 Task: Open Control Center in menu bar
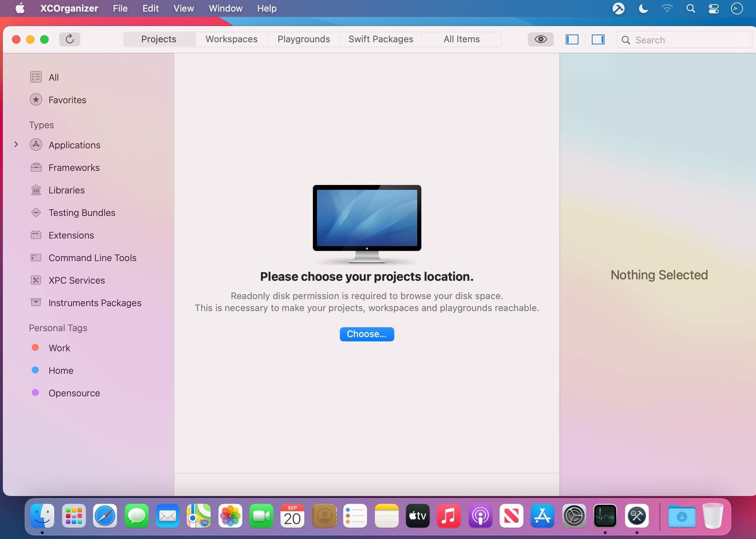coord(713,8)
